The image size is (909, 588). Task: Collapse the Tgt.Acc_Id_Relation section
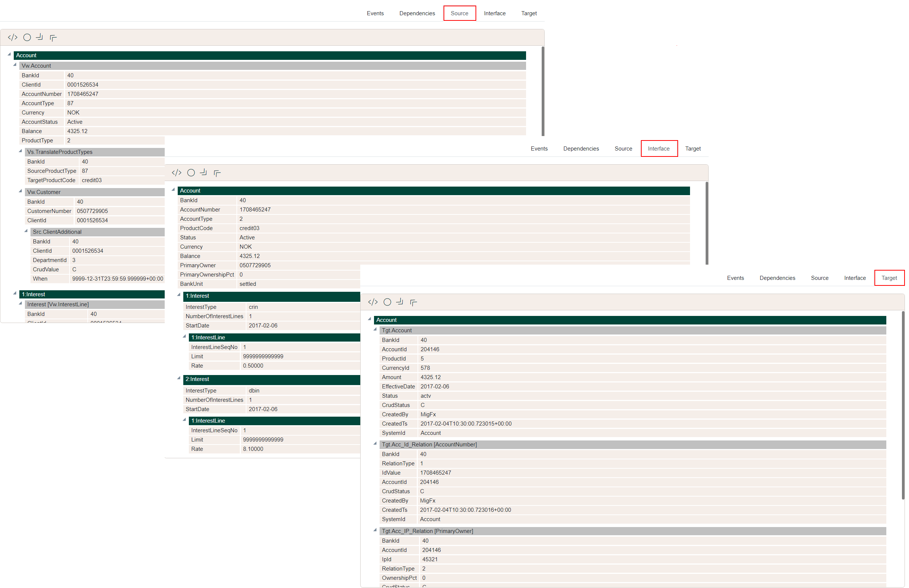pyautogui.click(x=375, y=445)
